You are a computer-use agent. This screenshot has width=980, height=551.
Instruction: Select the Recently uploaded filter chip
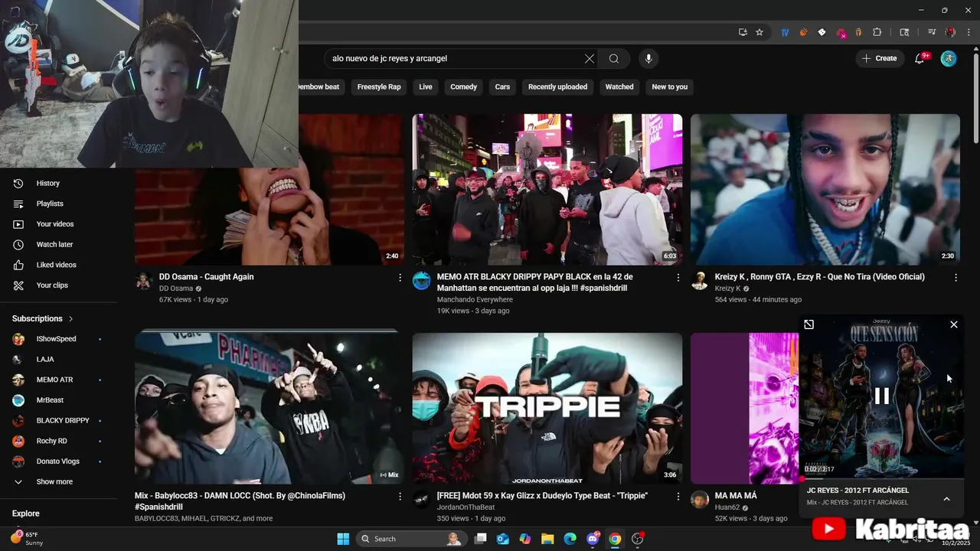click(x=557, y=87)
